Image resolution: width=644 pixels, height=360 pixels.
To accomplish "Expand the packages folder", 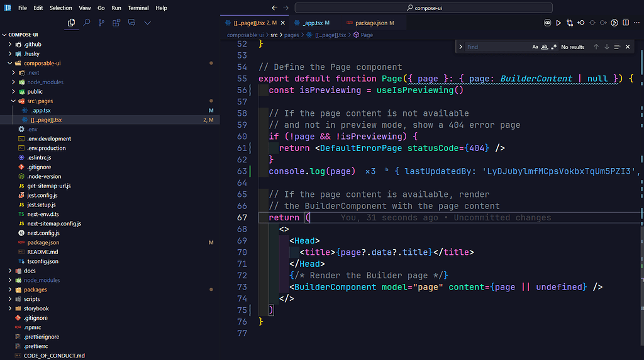I will (x=35, y=290).
